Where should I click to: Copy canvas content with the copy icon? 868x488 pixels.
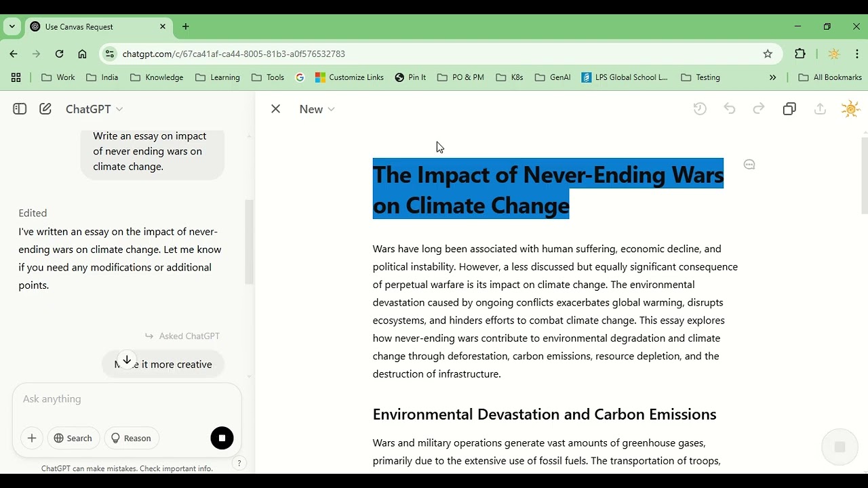789,108
